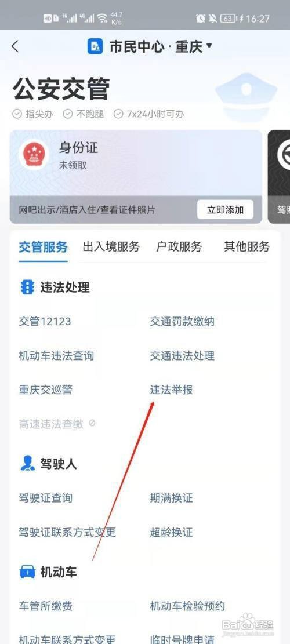Tap the 机动车 car icon
Viewport: 290px width, 644px height.
pos(27,572)
